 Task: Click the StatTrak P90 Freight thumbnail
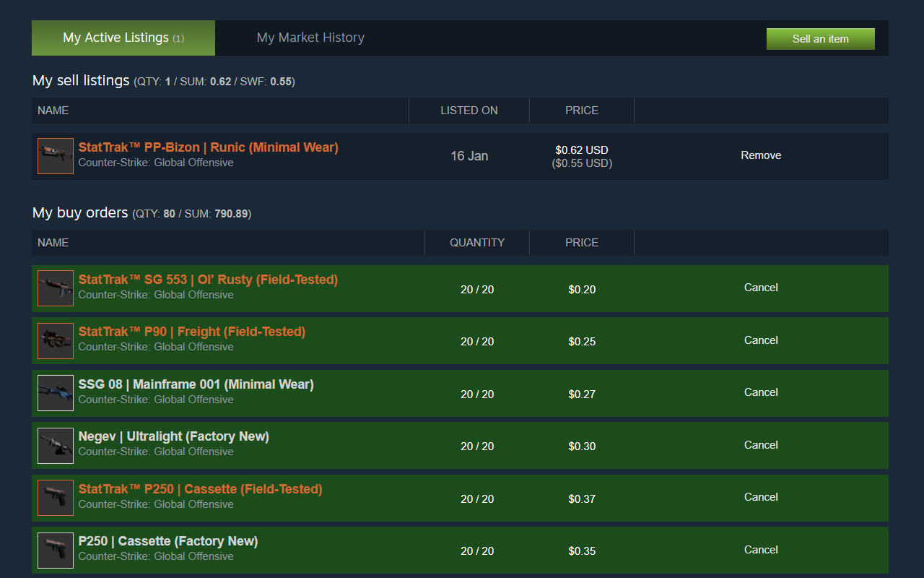[55, 340]
